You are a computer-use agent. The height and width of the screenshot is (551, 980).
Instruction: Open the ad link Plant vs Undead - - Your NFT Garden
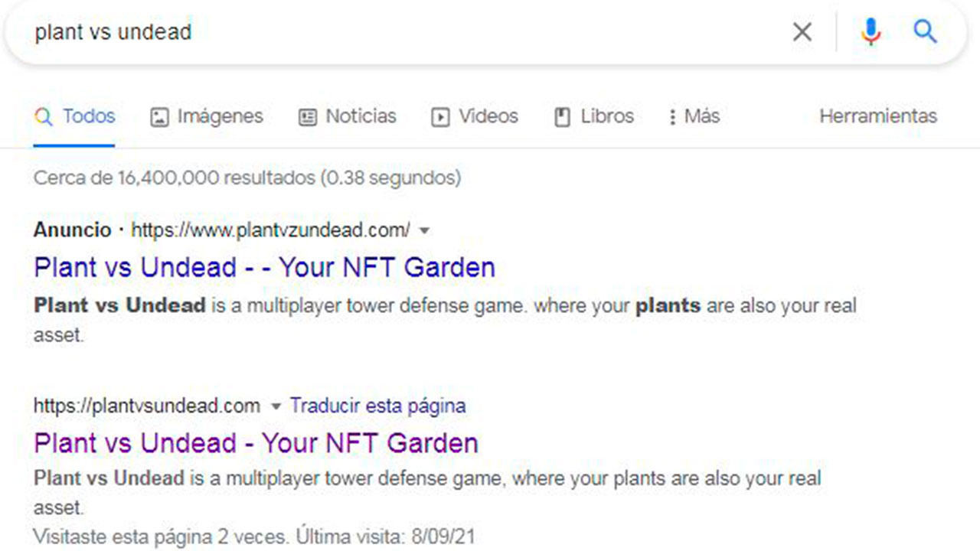pyautogui.click(x=265, y=267)
